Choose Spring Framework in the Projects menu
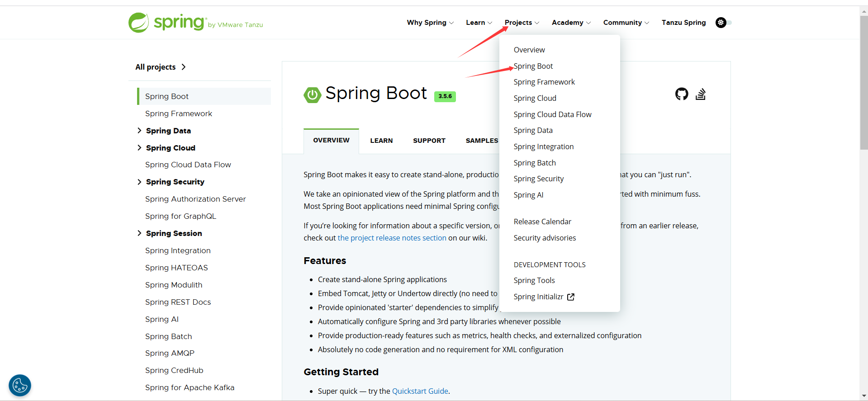 point(544,82)
